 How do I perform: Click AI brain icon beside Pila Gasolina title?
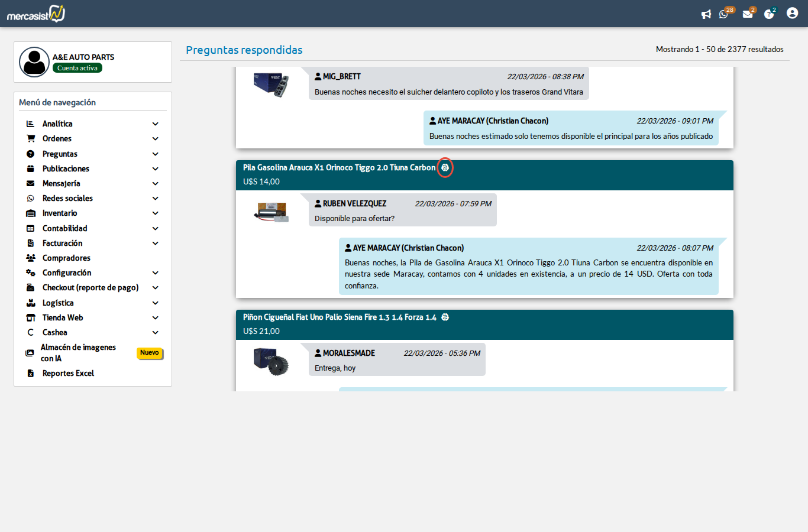(x=445, y=168)
